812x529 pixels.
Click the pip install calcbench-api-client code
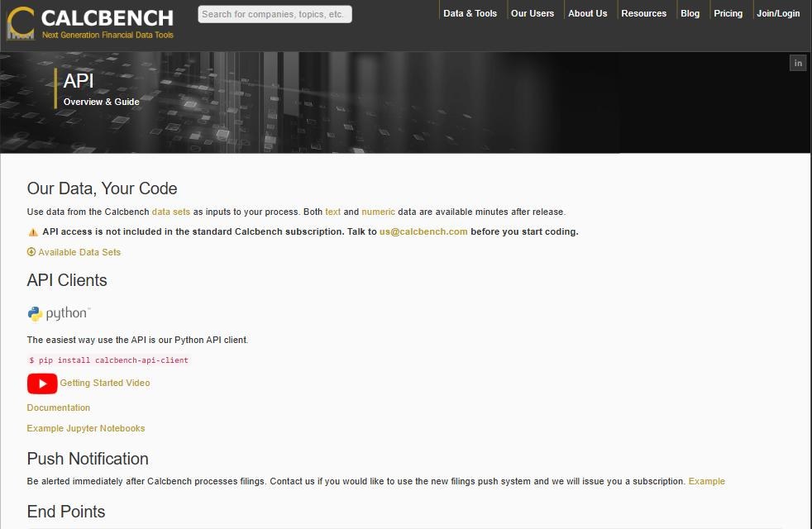point(109,360)
